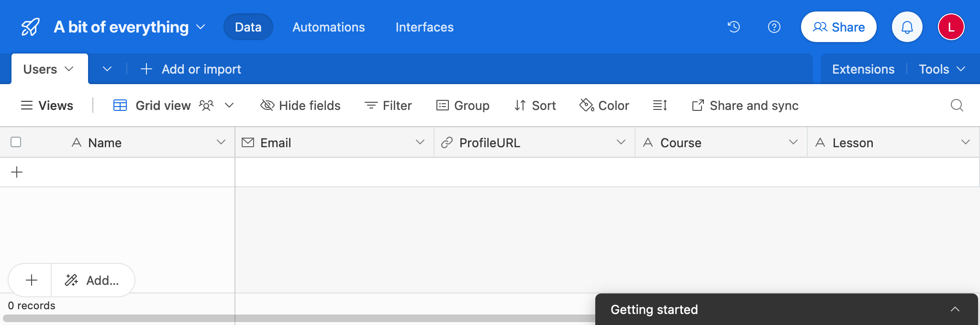The height and width of the screenshot is (325, 980).
Task: Open the Course field menu chevron
Action: 793,142
